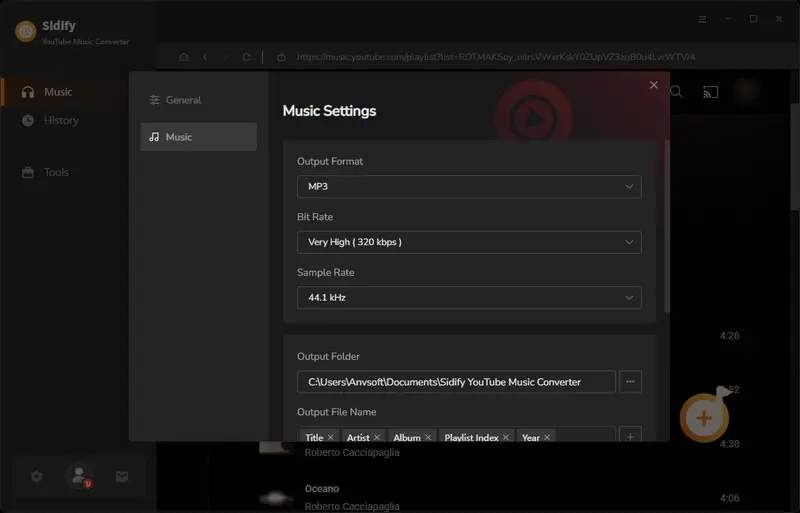The width and height of the screenshot is (800, 513).
Task: Click the Sidify logo icon
Action: pyautogui.click(x=26, y=31)
